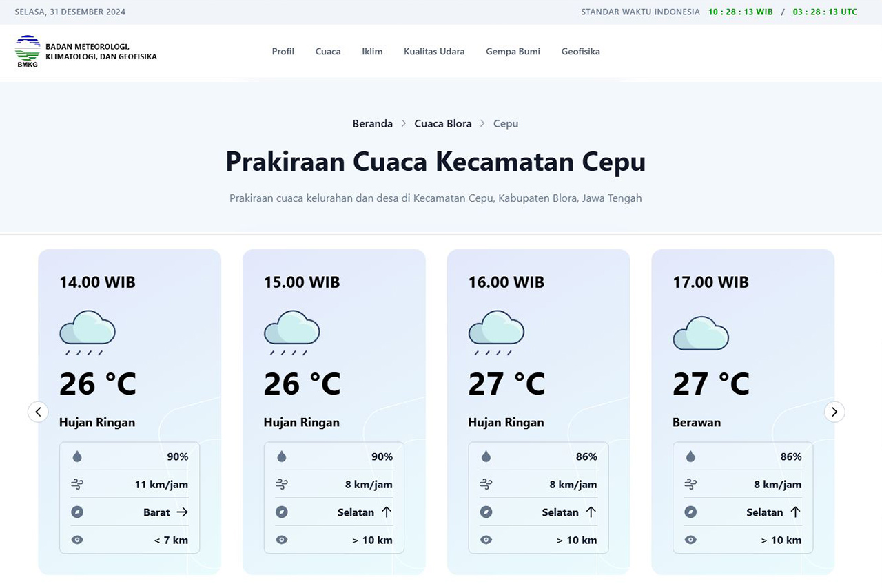Click the Barat wind direction arrow
The width and height of the screenshot is (882, 588).
182,512
